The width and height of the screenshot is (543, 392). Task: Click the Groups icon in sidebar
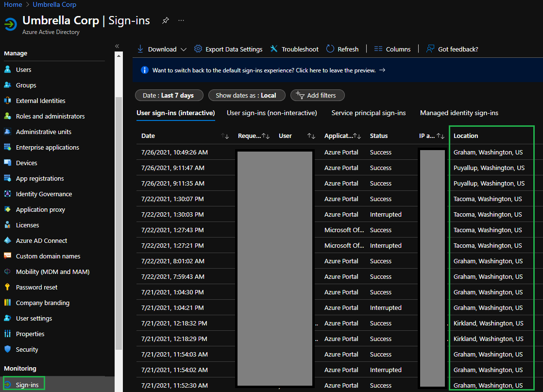[8, 85]
